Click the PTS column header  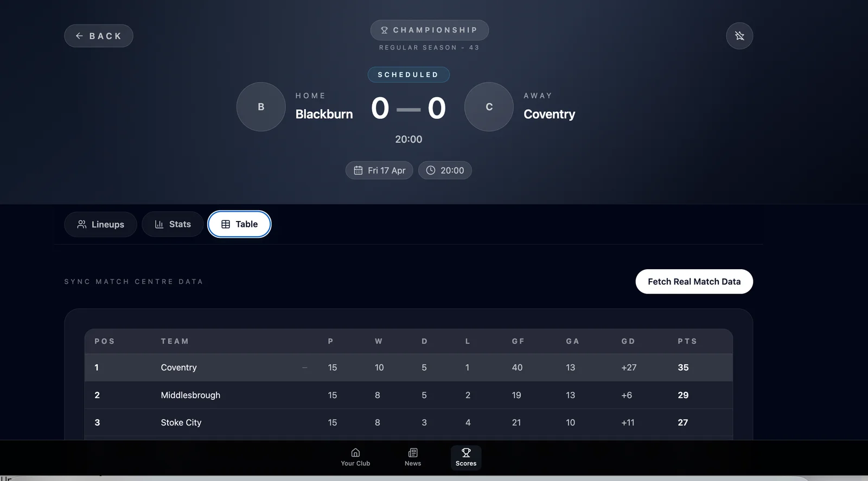687,341
